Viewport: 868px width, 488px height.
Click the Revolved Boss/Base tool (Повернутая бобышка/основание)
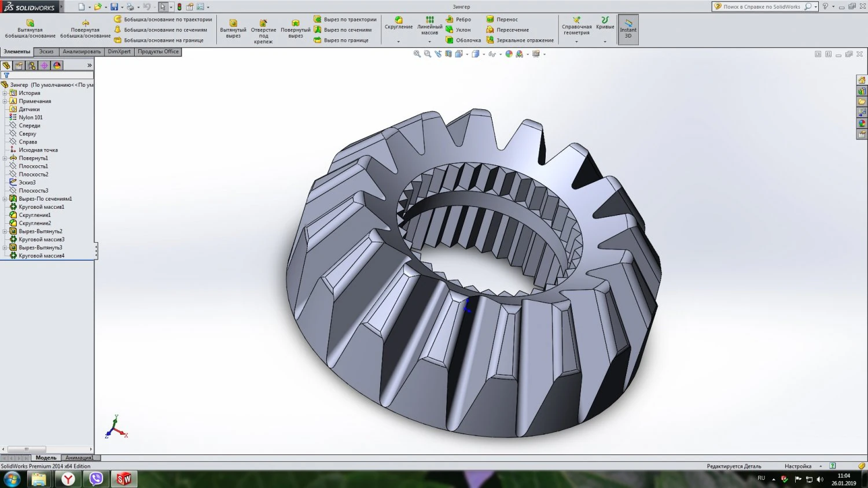coord(85,29)
